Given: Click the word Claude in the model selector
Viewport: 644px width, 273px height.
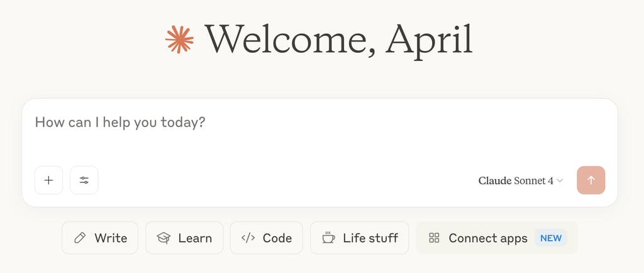Looking at the screenshot, I should [495, 181].
